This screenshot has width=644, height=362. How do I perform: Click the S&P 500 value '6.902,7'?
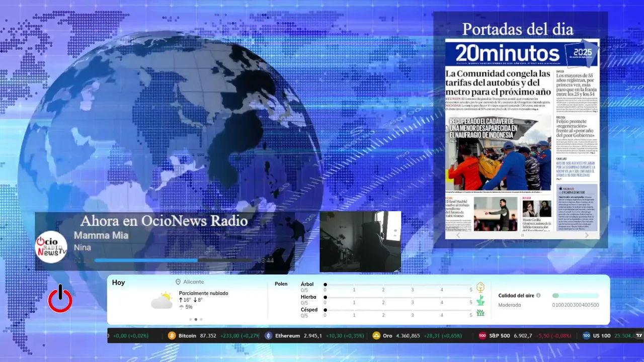click(523, 336)
